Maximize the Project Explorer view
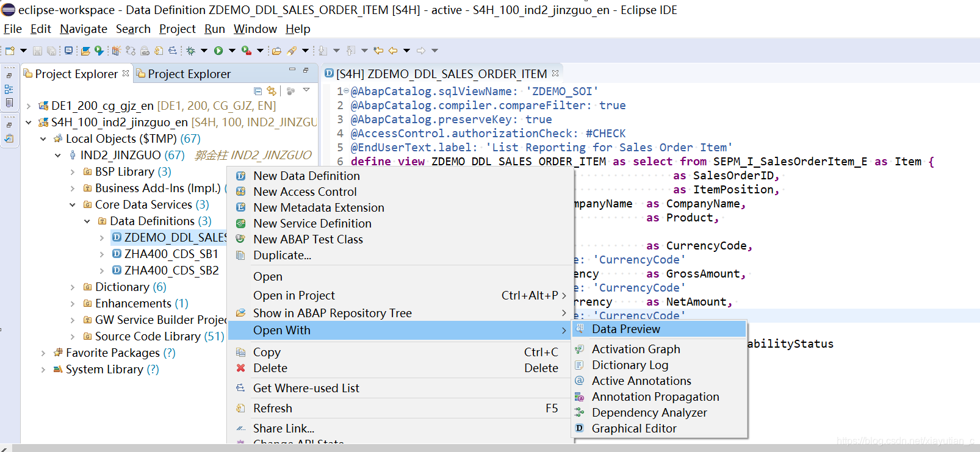The height and width of the screenshot is (452, 980). click(x=306, y=70)
